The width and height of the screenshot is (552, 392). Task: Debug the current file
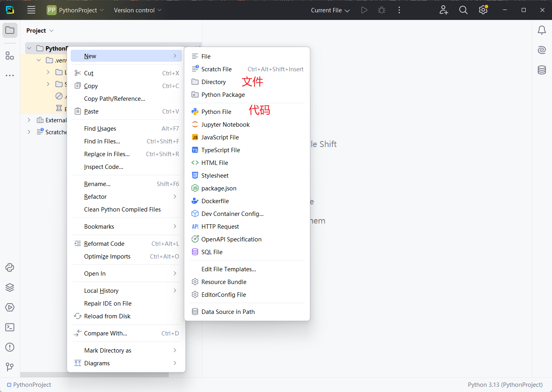point(382,10)
